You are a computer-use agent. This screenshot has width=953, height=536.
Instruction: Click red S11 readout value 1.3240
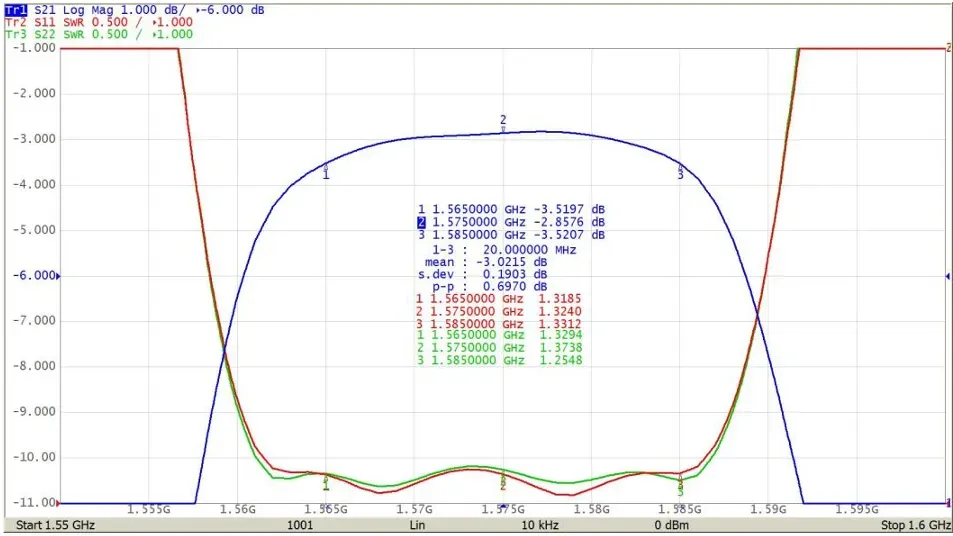pyautogui.click(x=560, y=312)
